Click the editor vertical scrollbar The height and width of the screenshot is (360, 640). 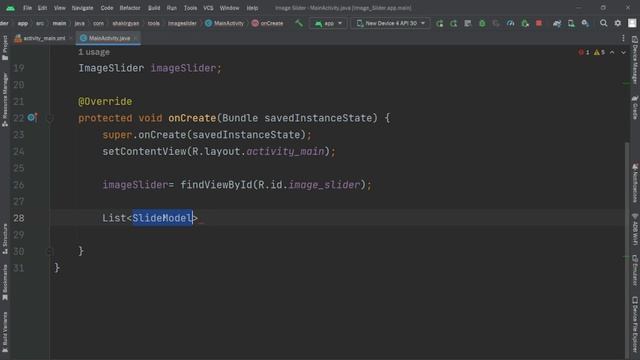pos(627,250)
